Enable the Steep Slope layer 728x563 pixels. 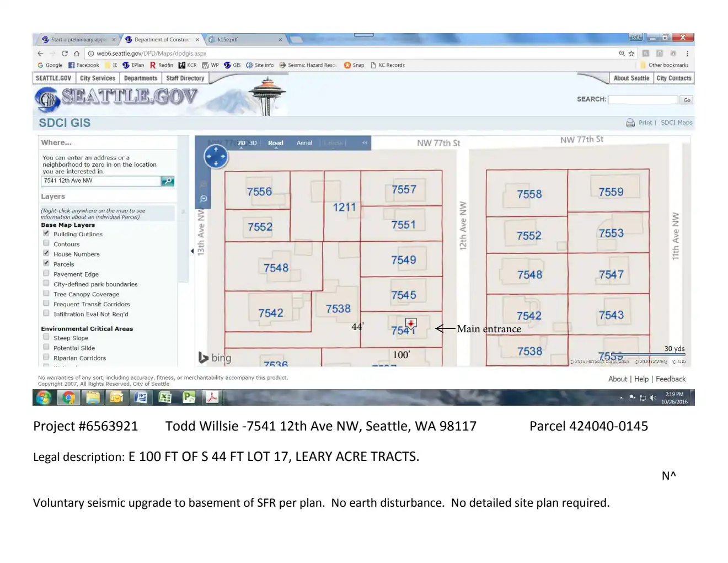[46, 337]
